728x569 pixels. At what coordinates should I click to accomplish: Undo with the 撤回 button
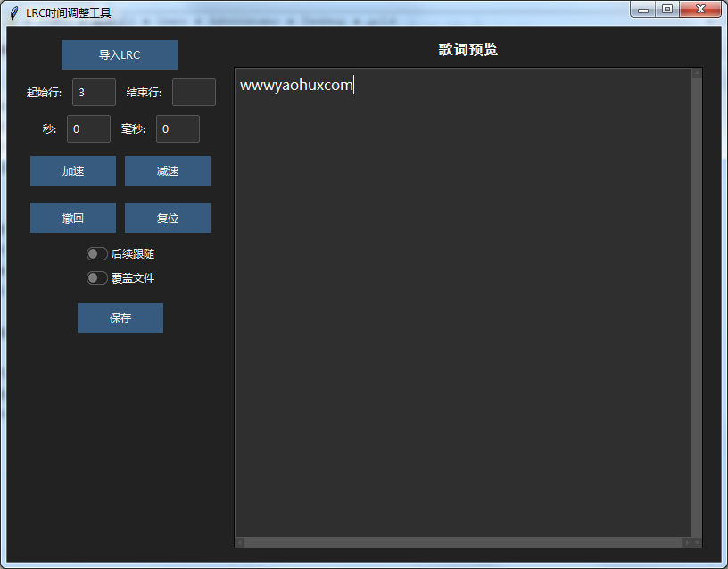coord(73,218)
